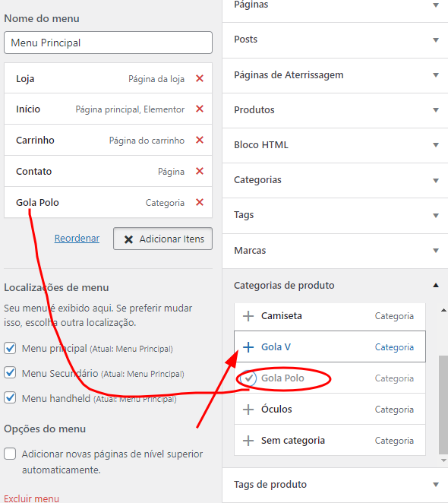448x503 pixels.
Task: Click the Reordenar link
Action: pos(77,239)
